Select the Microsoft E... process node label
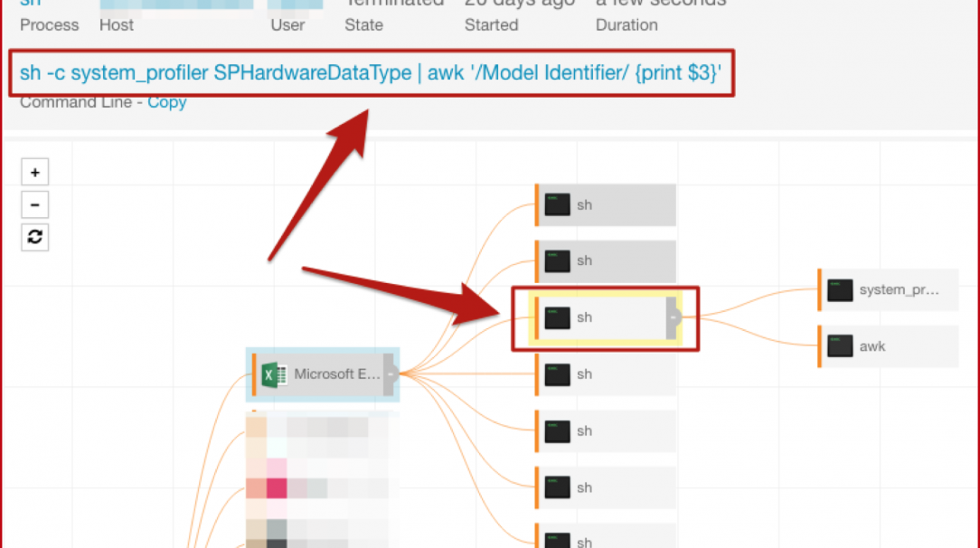Viewport: 980px width, 548px height. tap(335, 373)
